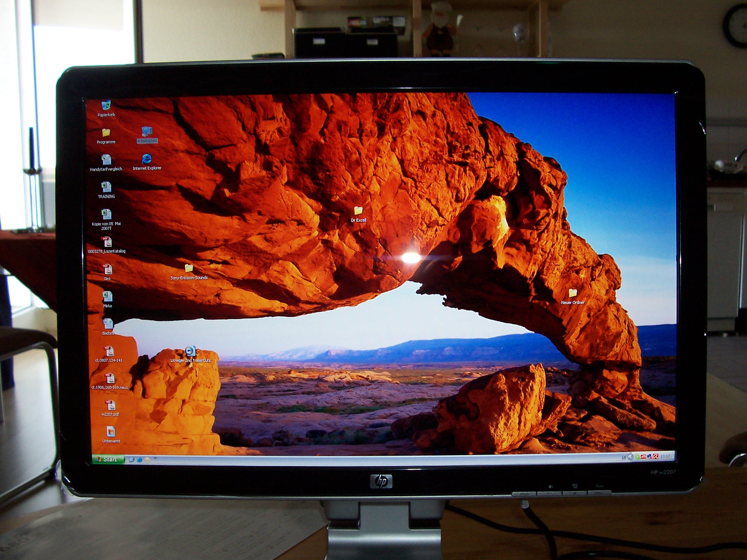The height and width of the screenshot is (560, 747).
Task: Click the Unbenannt file icon
Action: [x=111, y=432]
